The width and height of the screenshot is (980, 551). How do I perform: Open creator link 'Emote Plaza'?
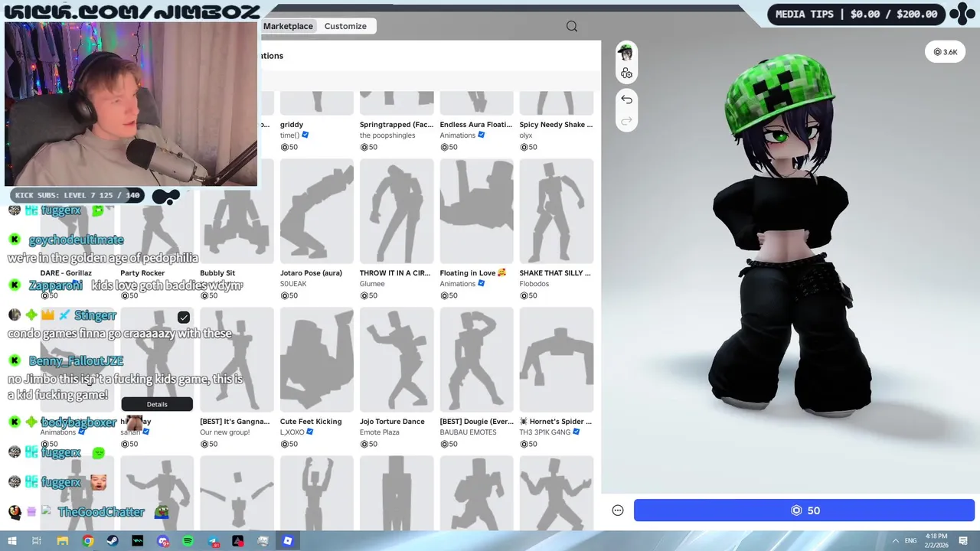(381, 432)
